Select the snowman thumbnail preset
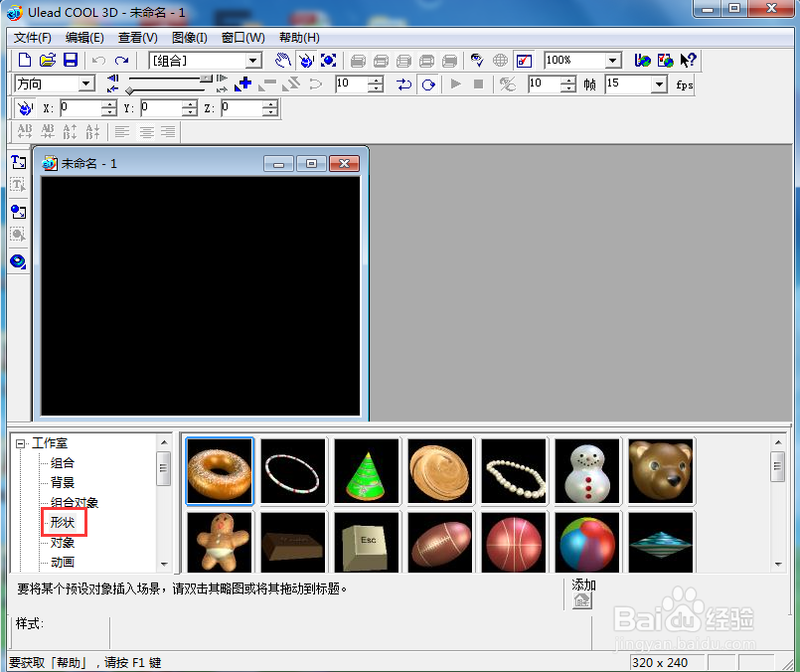This screenshot has width=800, height=672. click(587, 471)
